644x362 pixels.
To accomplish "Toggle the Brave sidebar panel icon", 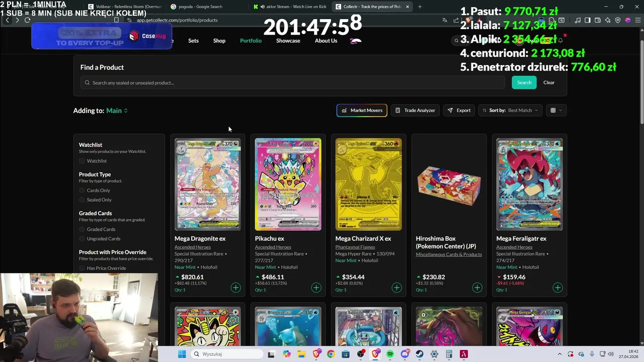I will pos(587,20).
